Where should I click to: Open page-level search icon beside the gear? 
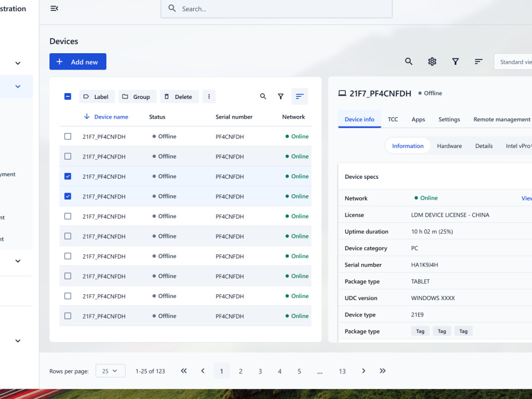pos(409,61)
